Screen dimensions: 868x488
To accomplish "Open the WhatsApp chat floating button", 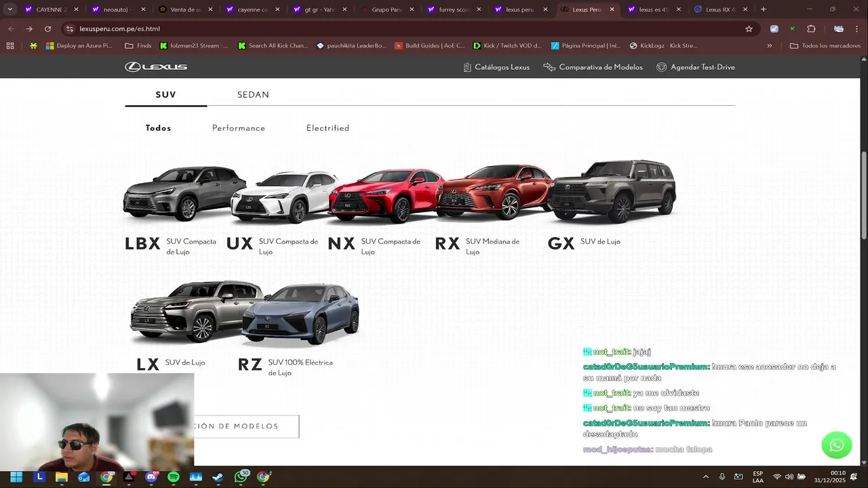I will [x=837, y=445].
